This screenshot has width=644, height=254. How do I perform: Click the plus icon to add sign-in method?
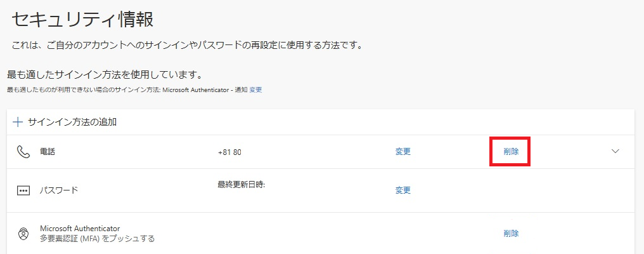18,122
